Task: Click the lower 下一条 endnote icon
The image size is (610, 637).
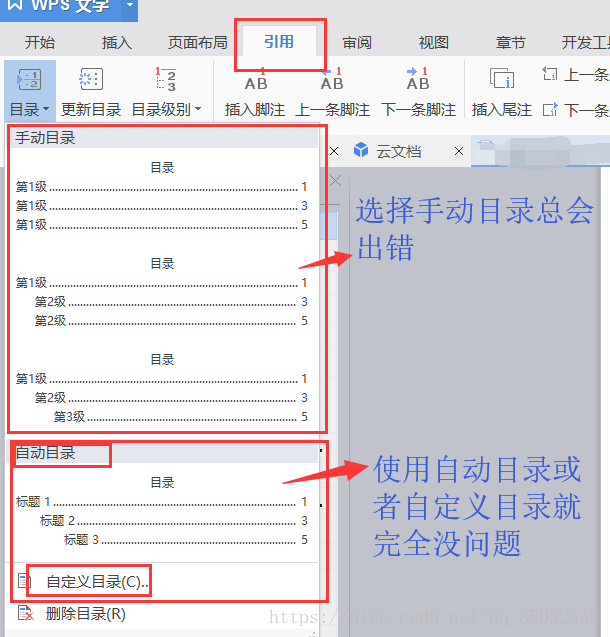Action: click(x=550, y=109)
